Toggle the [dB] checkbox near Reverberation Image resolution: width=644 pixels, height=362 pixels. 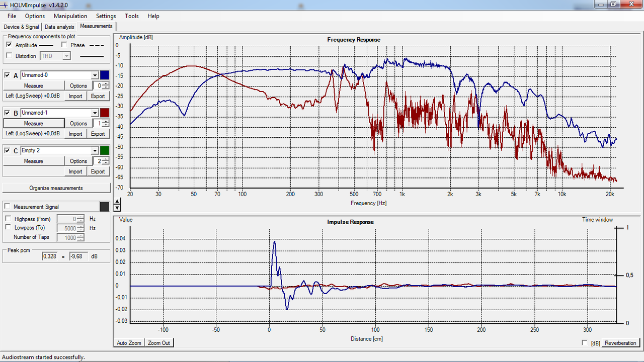[x=584, y=343]
